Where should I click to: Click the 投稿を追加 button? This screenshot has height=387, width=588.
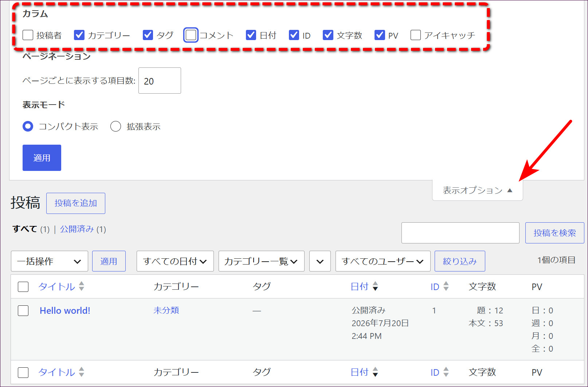coord(76,203)
